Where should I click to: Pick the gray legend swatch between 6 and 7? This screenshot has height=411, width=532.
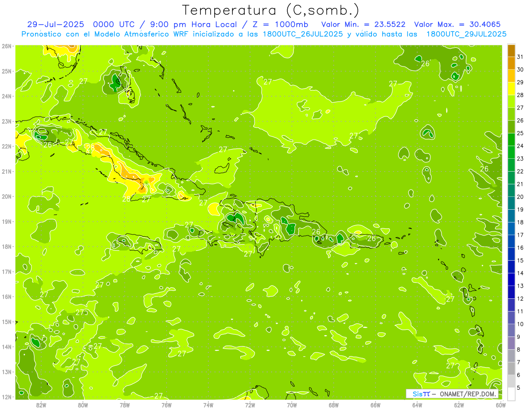click(x=511, y=368)
